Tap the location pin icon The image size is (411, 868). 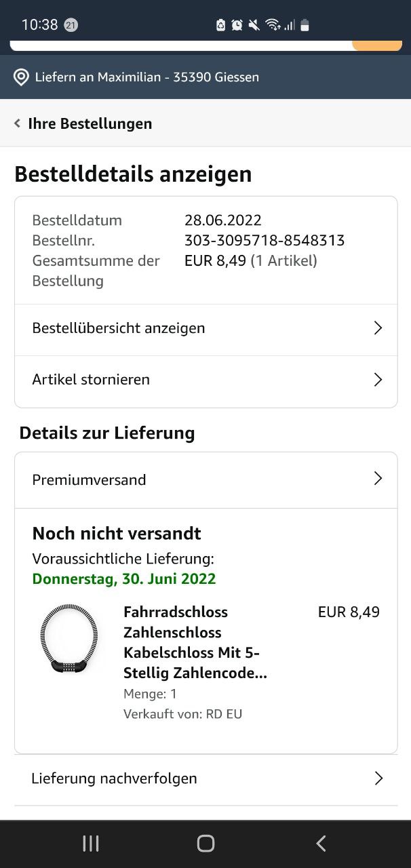click(x=21, y=77)
